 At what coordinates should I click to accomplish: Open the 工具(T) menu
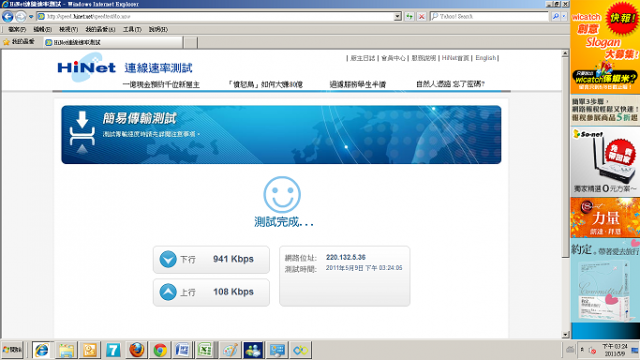132,29
